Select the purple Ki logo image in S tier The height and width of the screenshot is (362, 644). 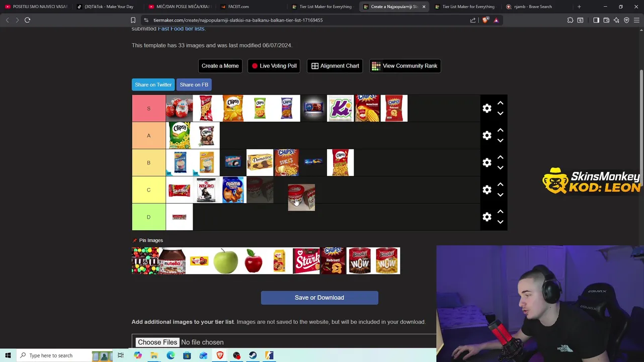point(340,108)
